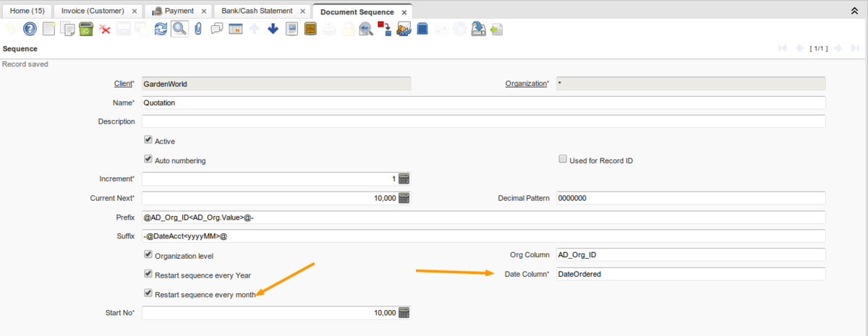Image resolution: width=868 pixels, height=336 pixels.
Task: Click the underlined Client label link
Action: point(123,84)
